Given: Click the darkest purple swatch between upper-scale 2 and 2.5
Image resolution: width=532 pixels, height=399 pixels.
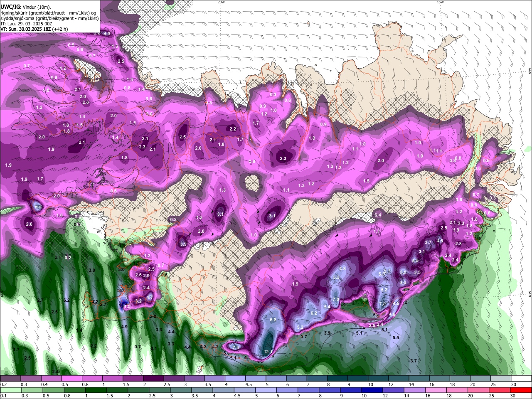Looking at the screenshot, I should click(x=153, y=379).
